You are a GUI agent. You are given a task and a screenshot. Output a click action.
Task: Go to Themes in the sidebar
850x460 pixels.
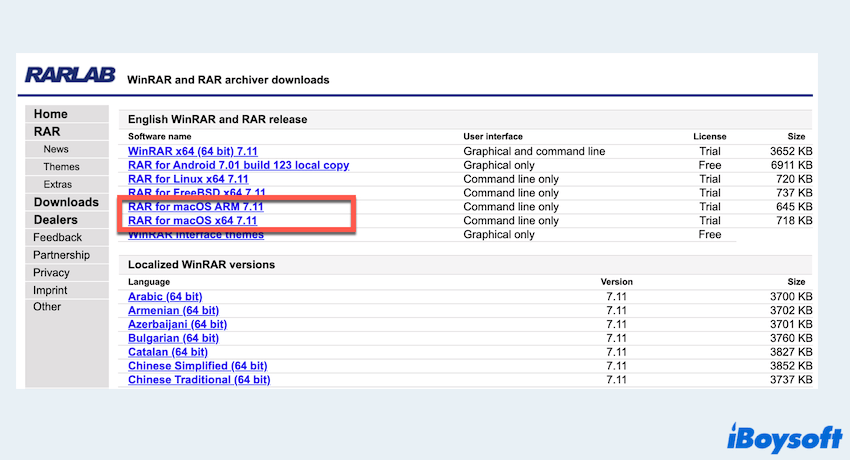pos(61,167)
